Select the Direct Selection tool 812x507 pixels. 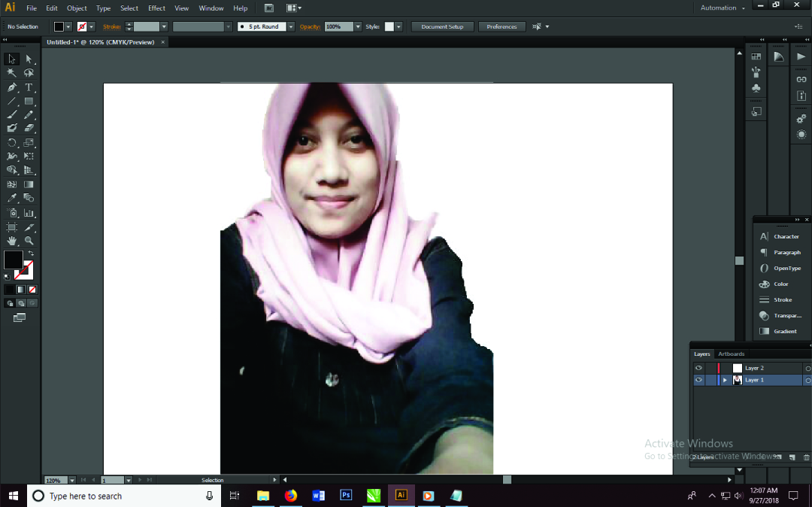(29, 59)
